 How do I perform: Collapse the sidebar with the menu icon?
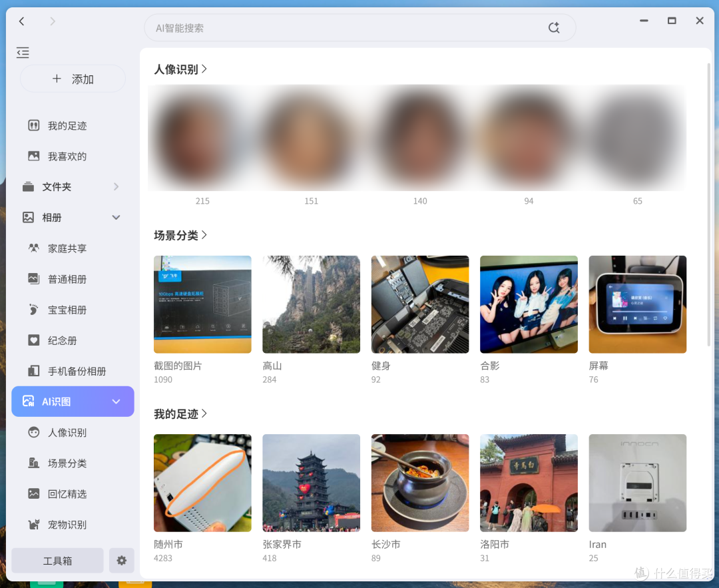tap(23, 53)
